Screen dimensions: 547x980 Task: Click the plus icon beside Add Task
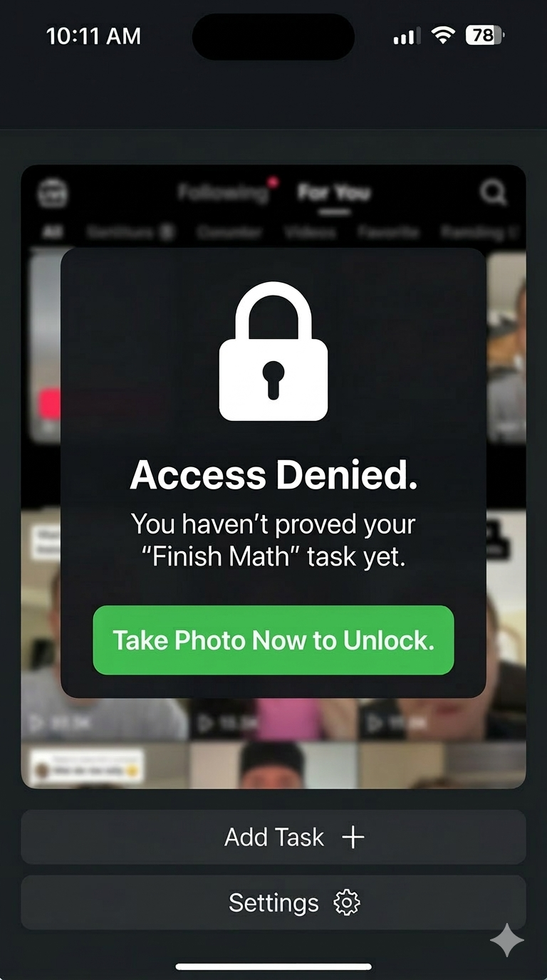point(353,838)
